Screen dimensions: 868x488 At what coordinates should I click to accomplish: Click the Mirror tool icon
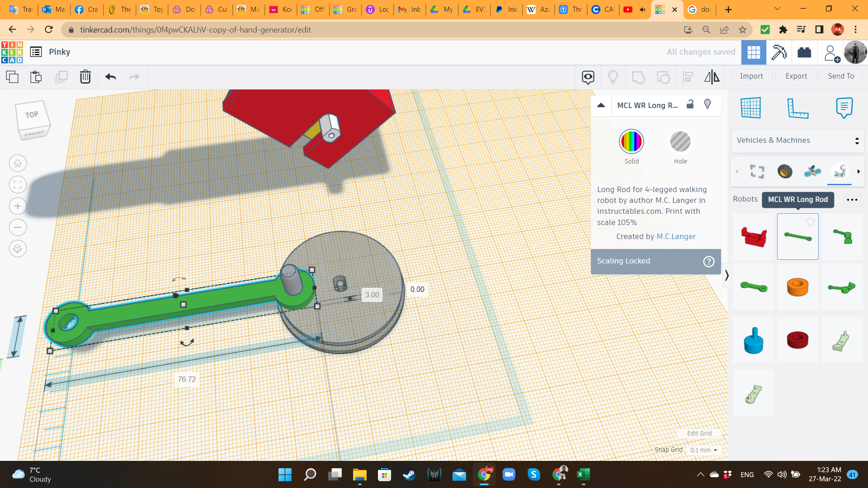[712, 77]
